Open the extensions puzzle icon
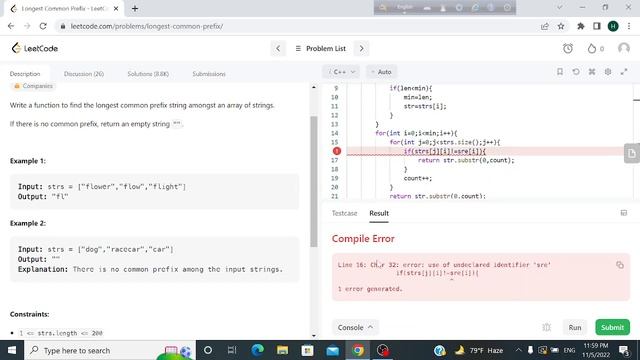This screenshot has width=640, height=360. tap(580, 26)
